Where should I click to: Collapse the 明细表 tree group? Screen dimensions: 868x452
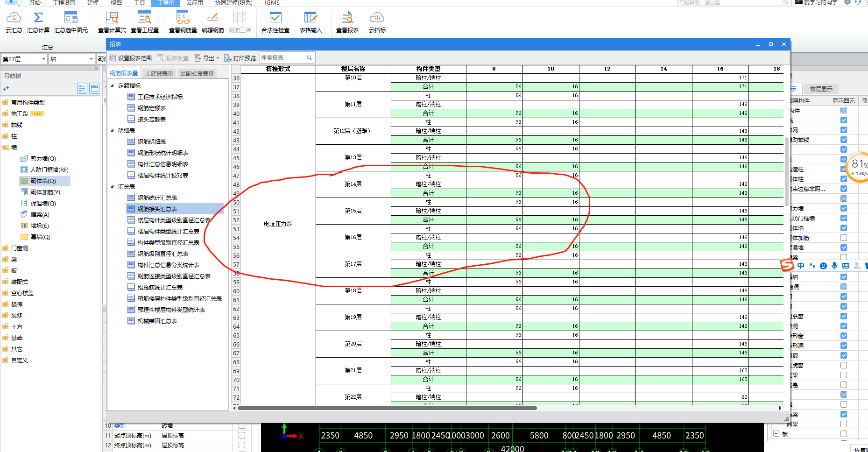tap(113, 130)
